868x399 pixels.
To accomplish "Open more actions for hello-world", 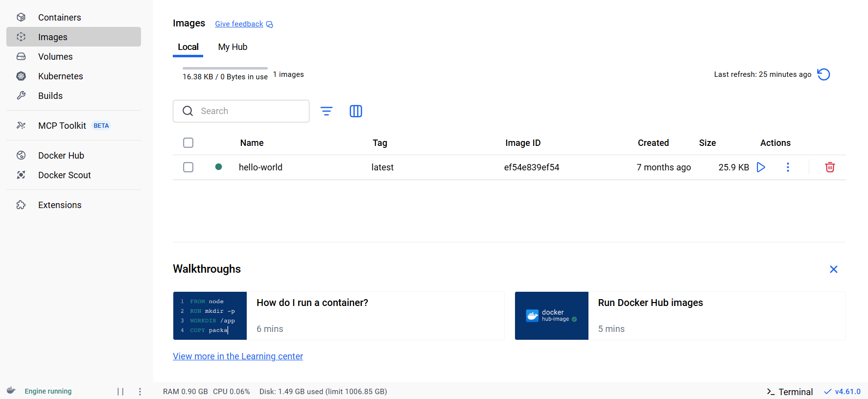I will (x=788, y=167).
